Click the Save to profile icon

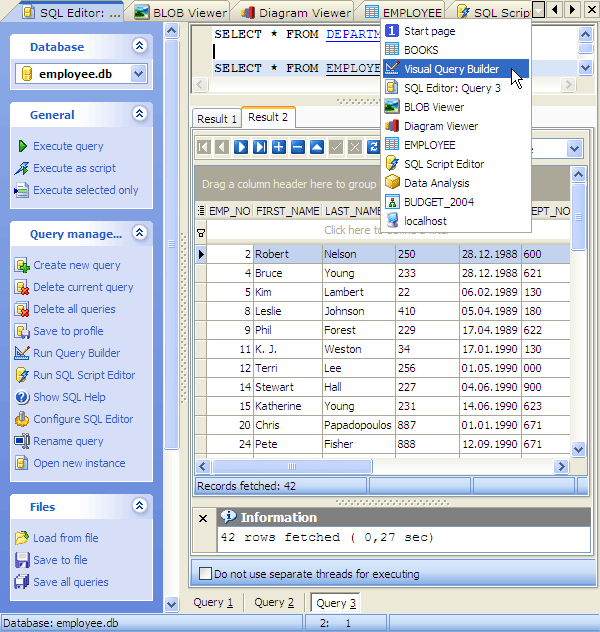[22, 331]
